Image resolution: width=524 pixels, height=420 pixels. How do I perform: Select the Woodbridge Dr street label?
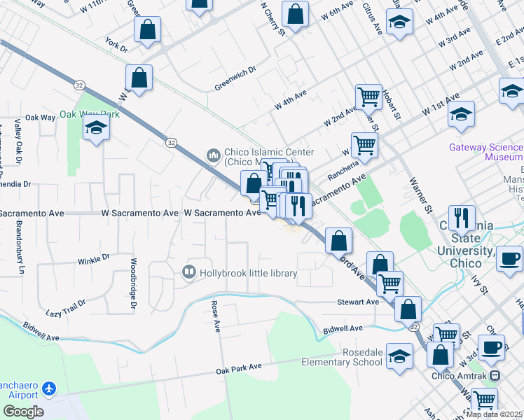(x=133, y=283)
